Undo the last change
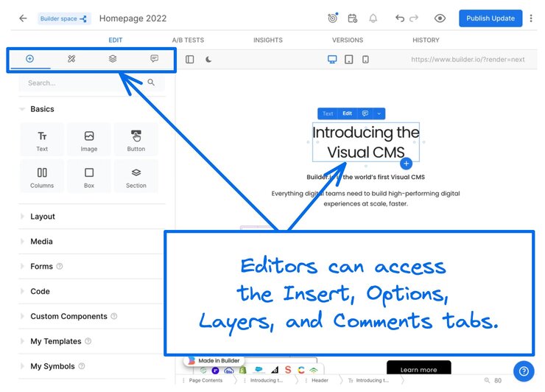 [400, 18]
